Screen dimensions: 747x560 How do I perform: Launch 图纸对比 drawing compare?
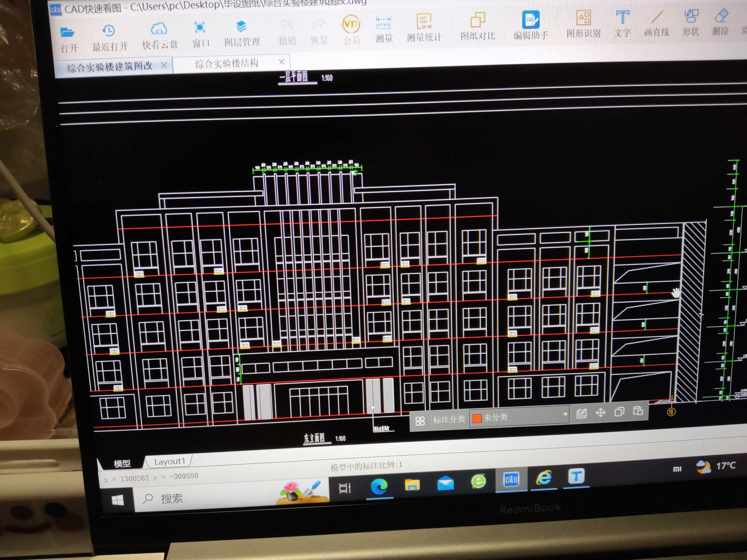(478, 26)
